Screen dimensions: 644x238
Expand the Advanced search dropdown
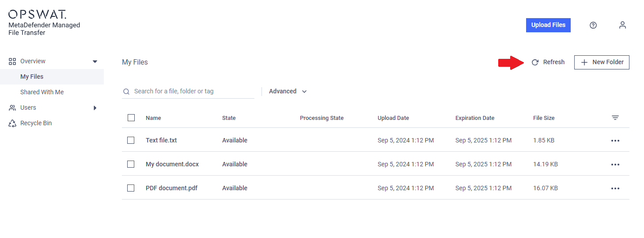[288, 91]
